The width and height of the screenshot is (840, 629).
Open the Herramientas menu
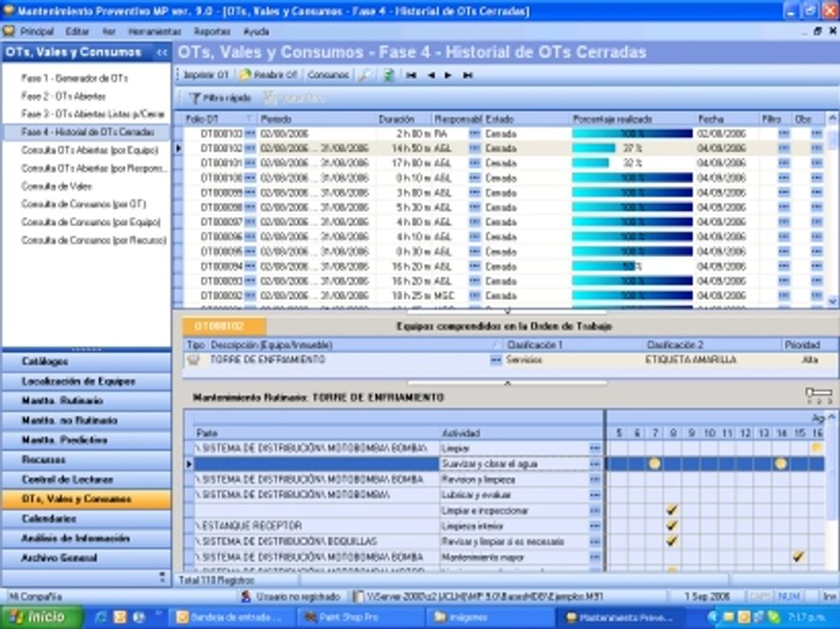tap(155, 32)
